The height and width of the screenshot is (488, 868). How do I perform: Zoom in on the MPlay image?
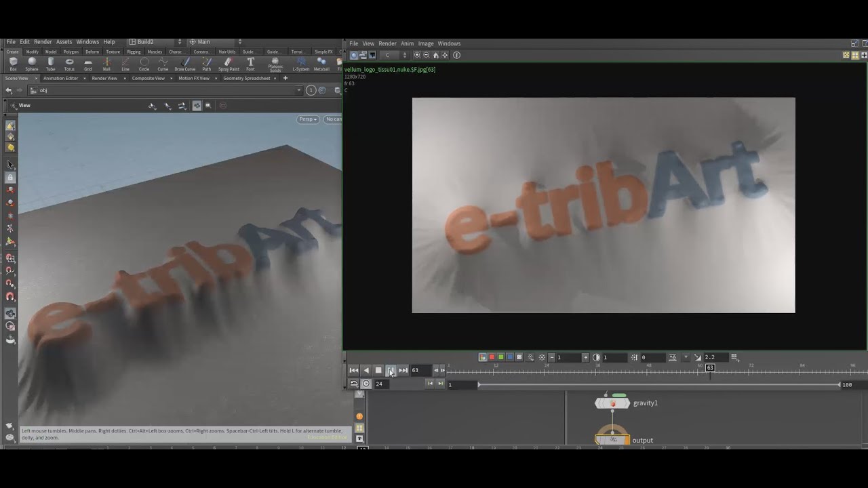(416, 55)
